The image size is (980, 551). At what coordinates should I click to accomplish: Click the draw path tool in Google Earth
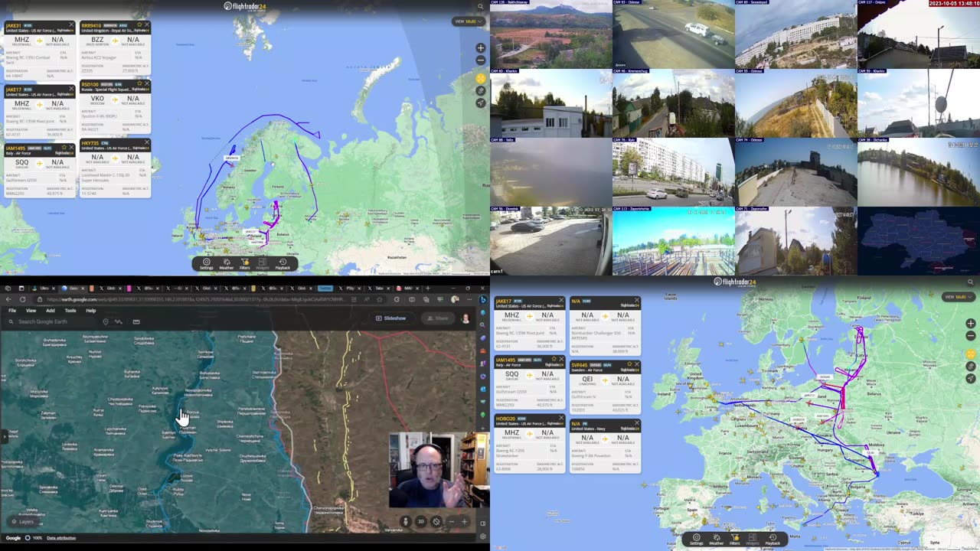(119, 321)
